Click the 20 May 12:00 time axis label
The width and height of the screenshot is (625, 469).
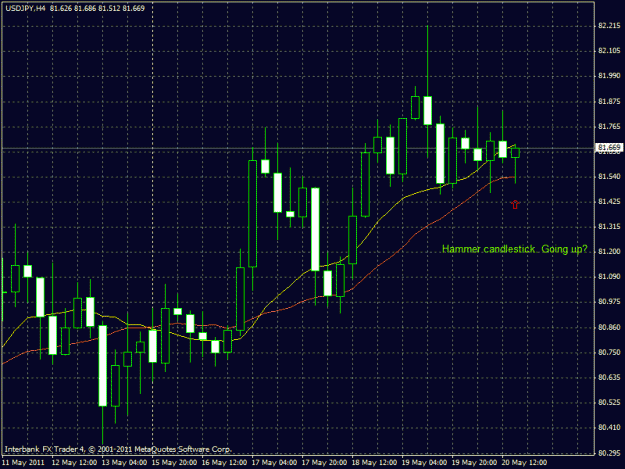click(x=524, y=463)
